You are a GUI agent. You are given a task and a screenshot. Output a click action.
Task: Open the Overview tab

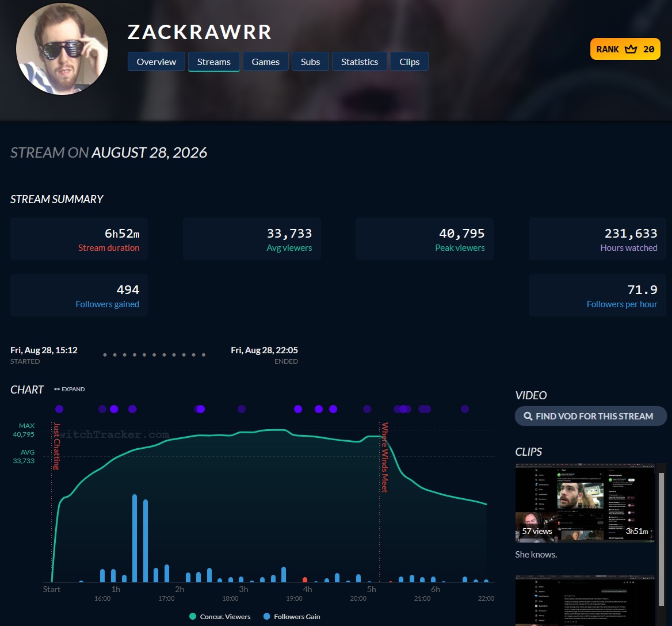click(156, 61)
